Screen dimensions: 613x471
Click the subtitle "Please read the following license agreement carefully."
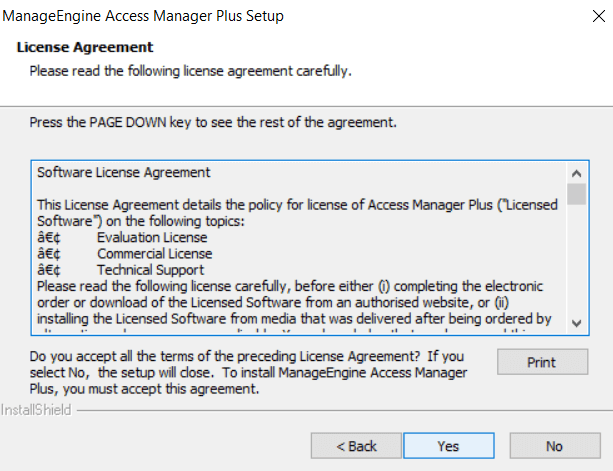190,71
